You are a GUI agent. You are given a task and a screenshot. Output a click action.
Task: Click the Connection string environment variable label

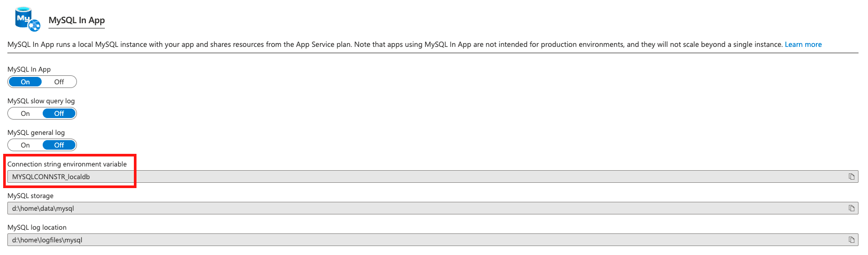click(x=67, y=164)
